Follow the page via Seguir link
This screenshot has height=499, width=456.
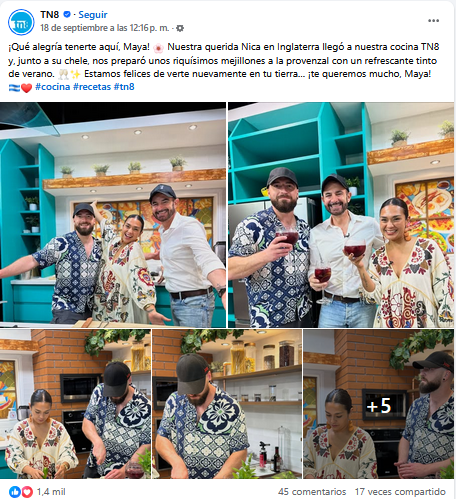tap(93, 15)
